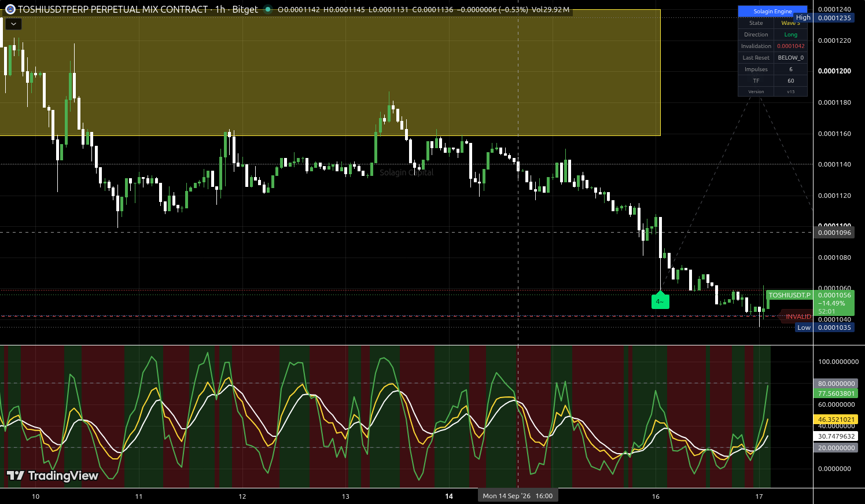Click the TOSHI coin logo beside the symbol name
The width and height of the screenshot is (865, 504).
click(x=10, y=9)
